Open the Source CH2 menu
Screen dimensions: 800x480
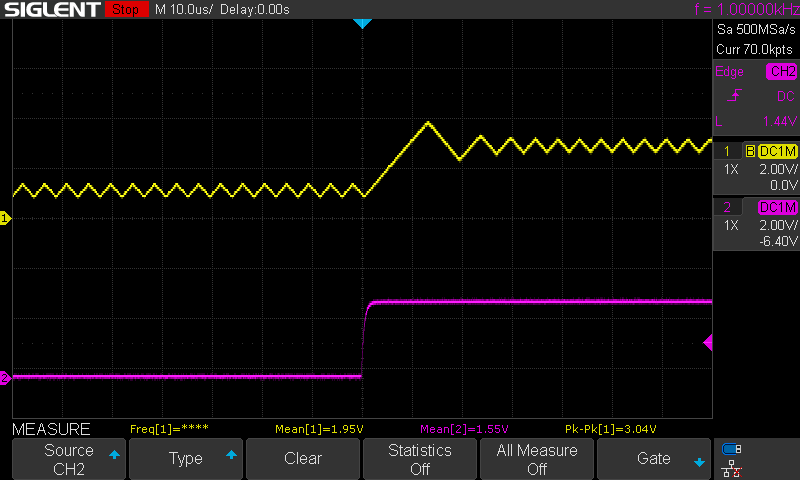coord(69,459)
